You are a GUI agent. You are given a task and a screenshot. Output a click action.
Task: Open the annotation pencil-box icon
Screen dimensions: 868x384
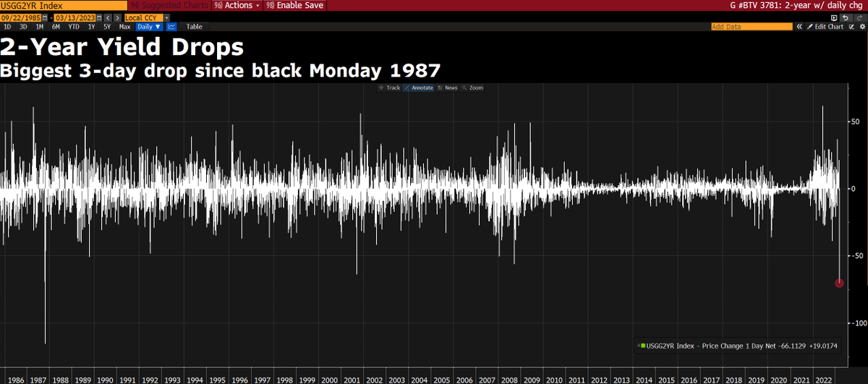851,27
